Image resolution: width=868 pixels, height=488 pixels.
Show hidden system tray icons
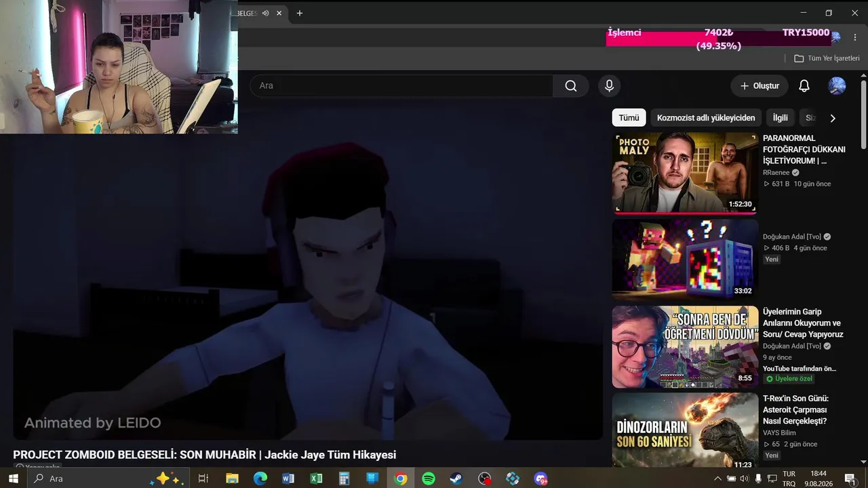point(718,479)
